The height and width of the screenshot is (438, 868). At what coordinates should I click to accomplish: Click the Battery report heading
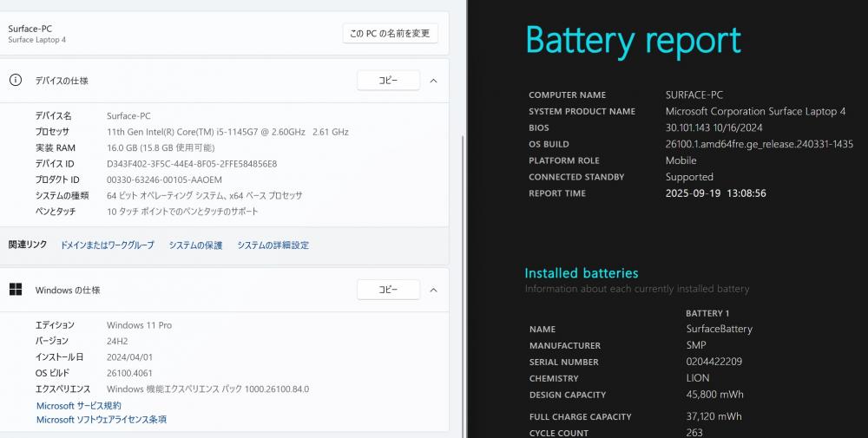click(633, 40)
